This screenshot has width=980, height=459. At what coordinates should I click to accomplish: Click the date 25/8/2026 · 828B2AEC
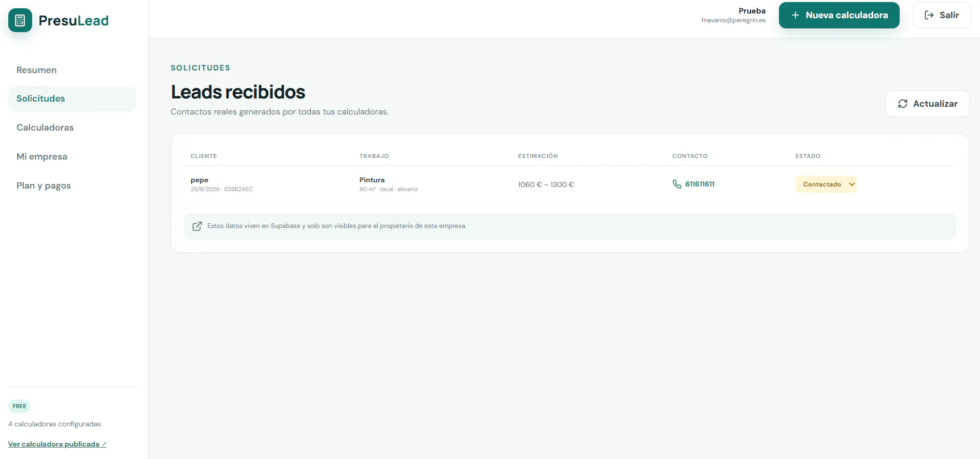(x=222, y=189)
